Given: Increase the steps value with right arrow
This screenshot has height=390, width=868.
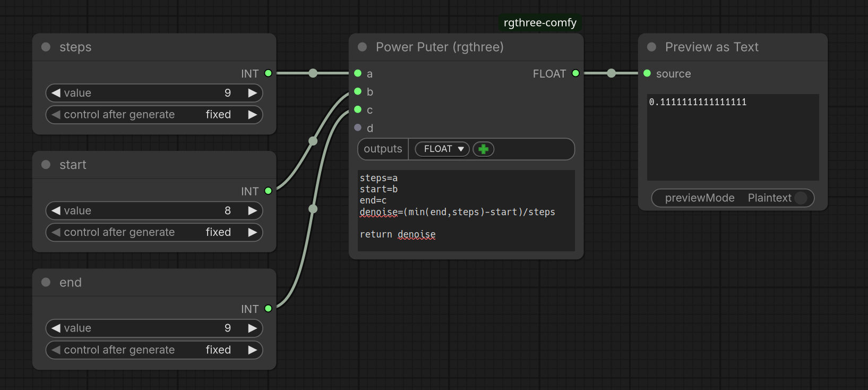Looking at the screenshot, I should point(253,93).
